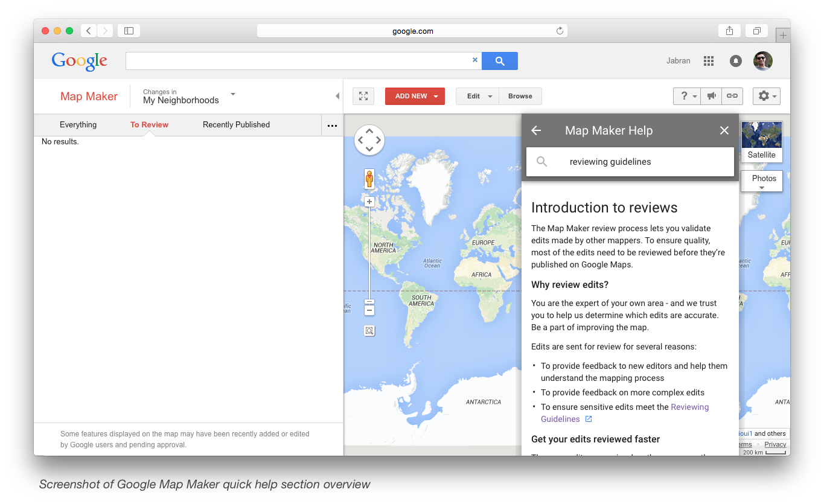Click the Map Maker title

[89, 97]
